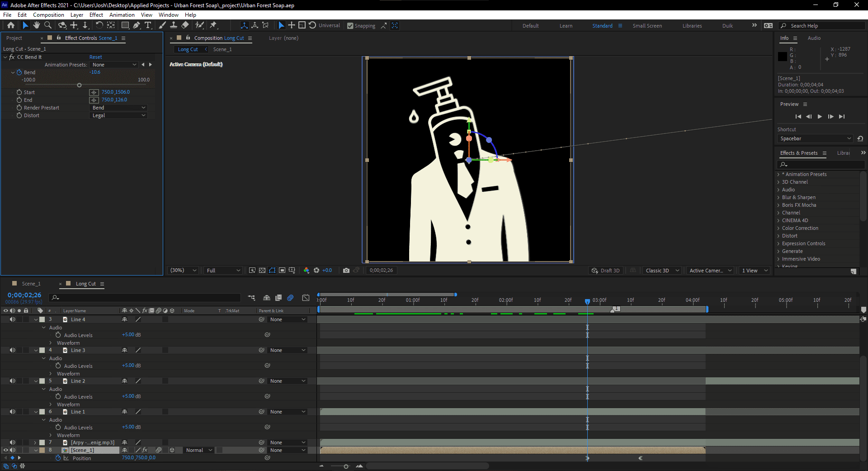
Task: Select the Brush tool
Action: tap(162, 25)
